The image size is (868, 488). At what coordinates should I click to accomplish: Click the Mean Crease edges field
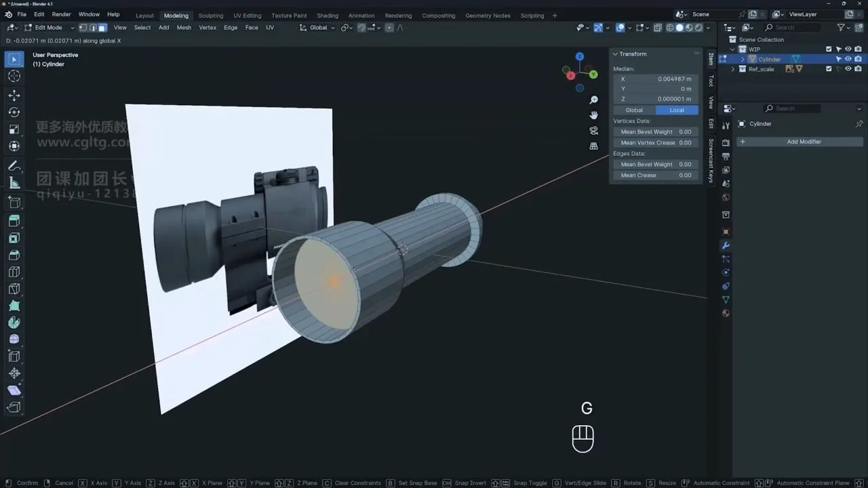click(x=656, y=175)
